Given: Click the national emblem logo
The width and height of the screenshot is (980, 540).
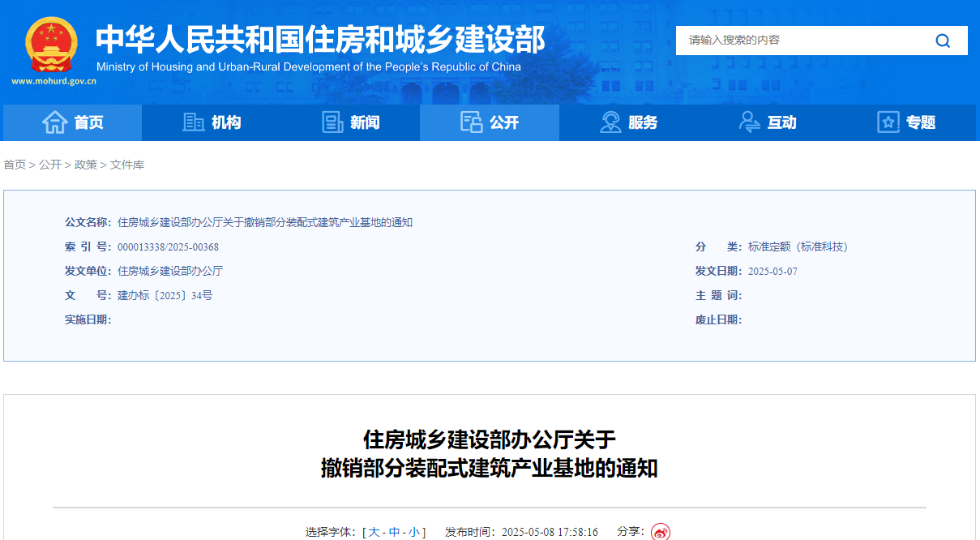Looking at the screenshot, I should pos(51,45).
